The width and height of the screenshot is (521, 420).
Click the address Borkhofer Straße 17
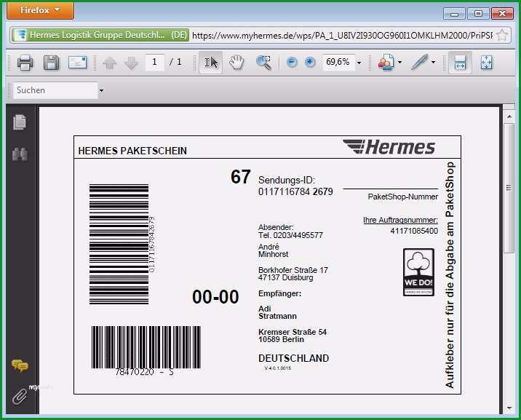(x=293, y=270)
